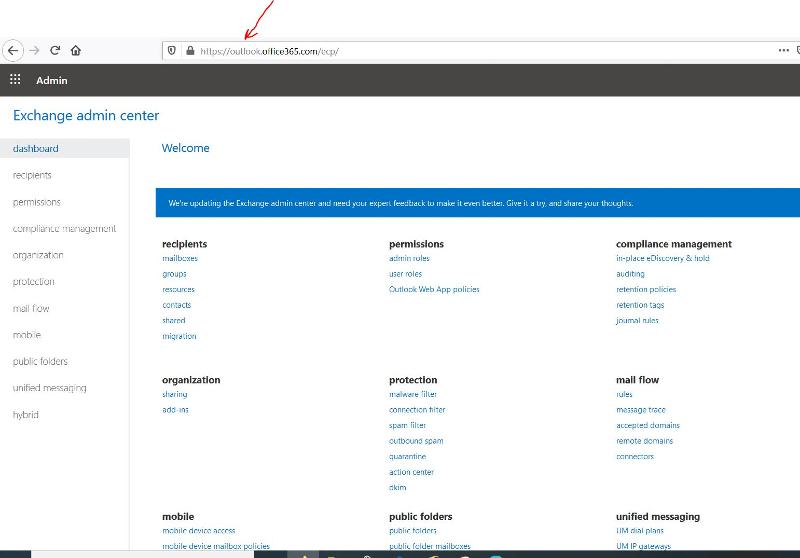Click the padlock site security icon
The image size is (800, 558).
(189, 50)
